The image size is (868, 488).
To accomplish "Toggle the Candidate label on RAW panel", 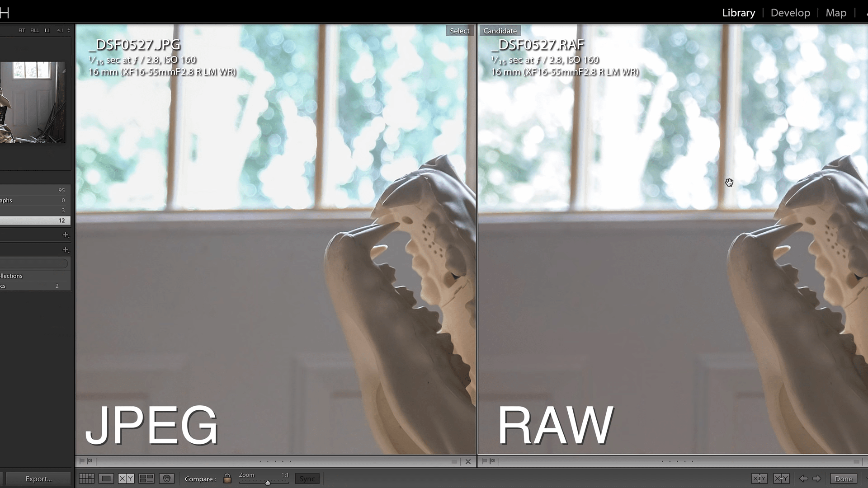I will 500,31.
